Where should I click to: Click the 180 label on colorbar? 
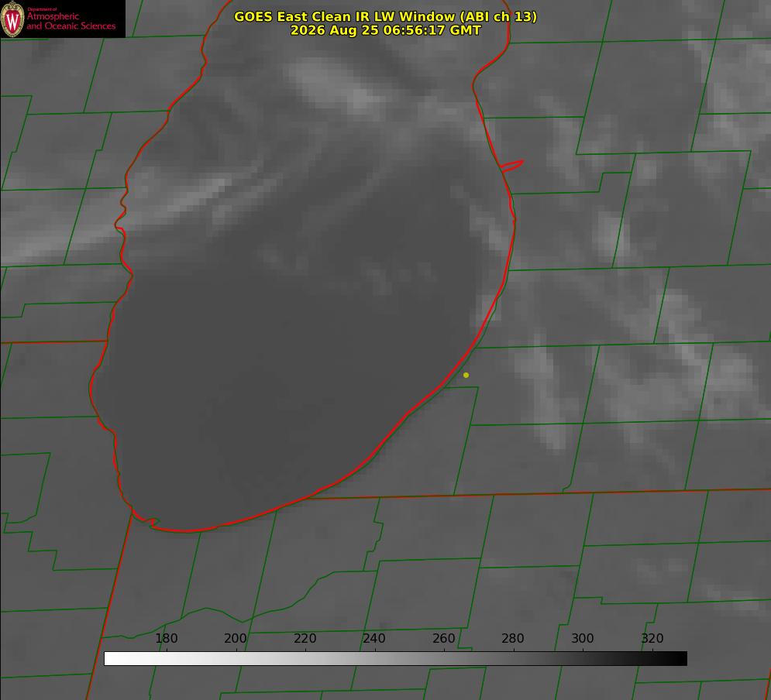[166, 638]
